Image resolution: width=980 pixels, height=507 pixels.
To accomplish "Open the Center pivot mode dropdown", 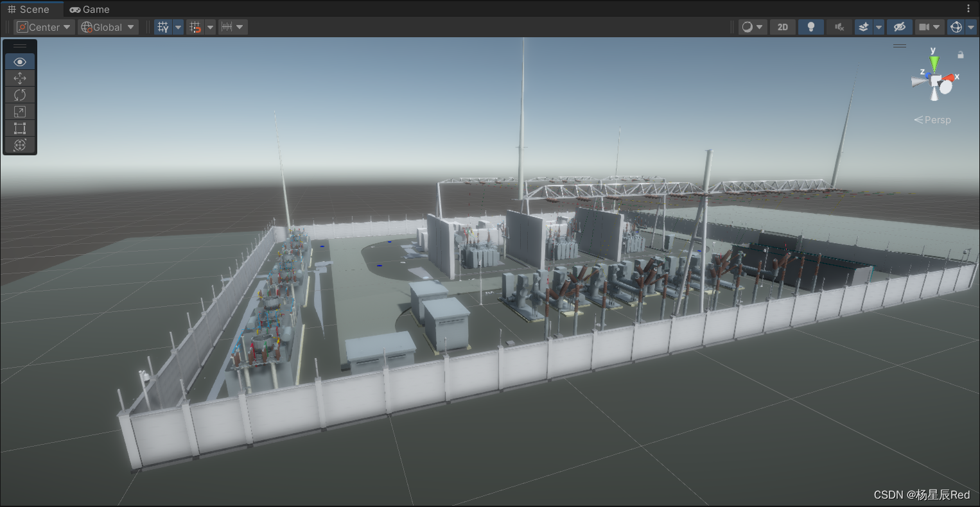I will 44,27.
